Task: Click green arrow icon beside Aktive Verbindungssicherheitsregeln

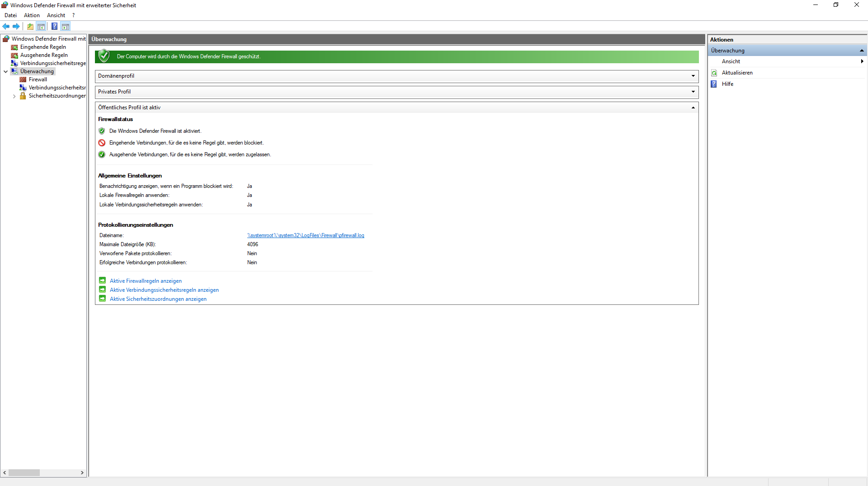Action: (x=103, y=290)
